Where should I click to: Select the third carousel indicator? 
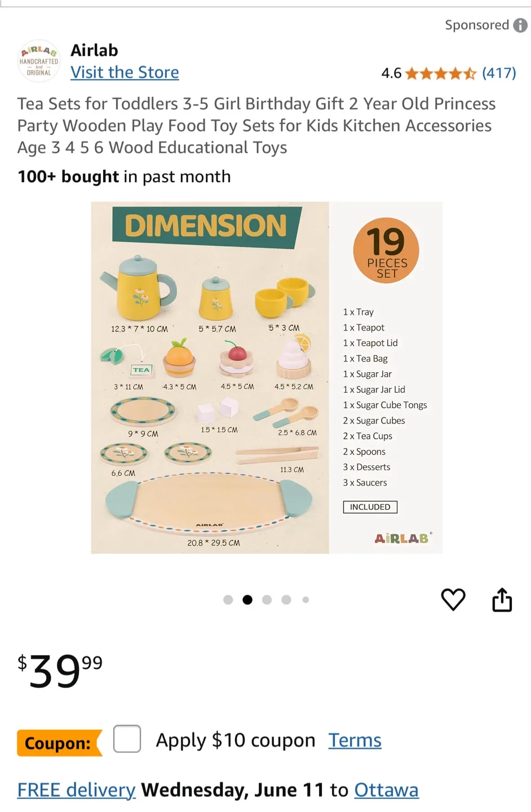click(267, 599)
